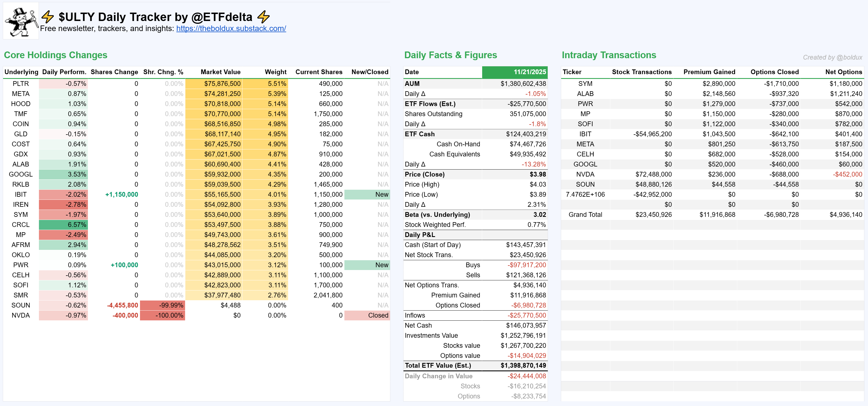Click the AUM value $1,380,602,438
868x406 pixels.
523,83
